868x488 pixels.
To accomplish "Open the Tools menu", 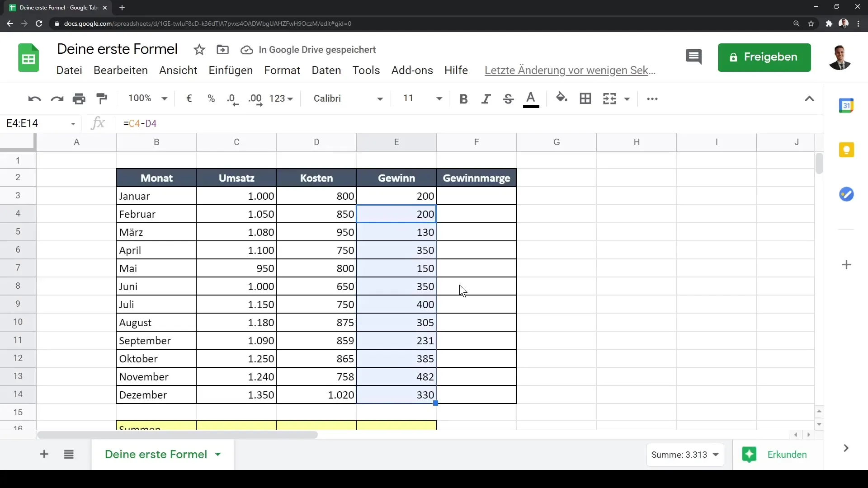I will click(x=366, y=70).
